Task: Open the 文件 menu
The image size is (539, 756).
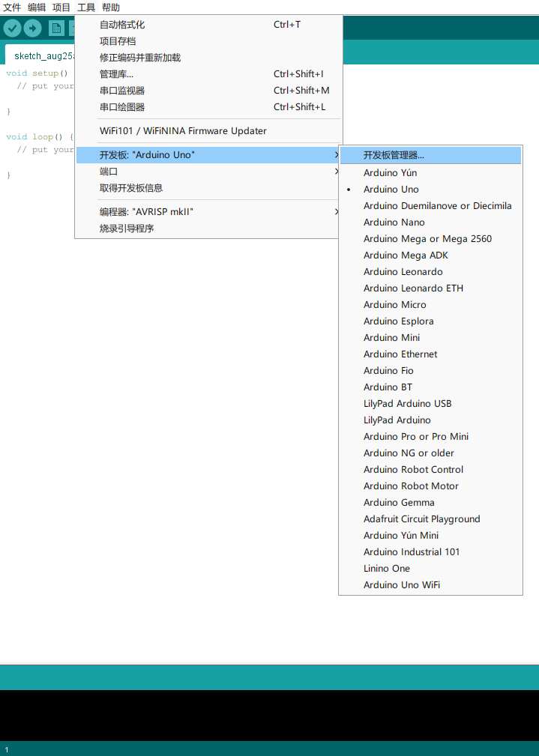Action: (x=12, y=7)
